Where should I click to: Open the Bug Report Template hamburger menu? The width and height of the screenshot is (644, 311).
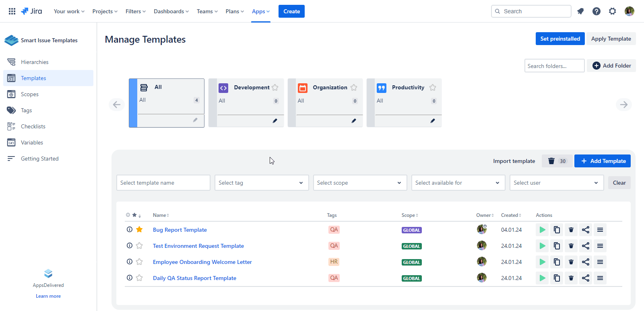[600, 230]
